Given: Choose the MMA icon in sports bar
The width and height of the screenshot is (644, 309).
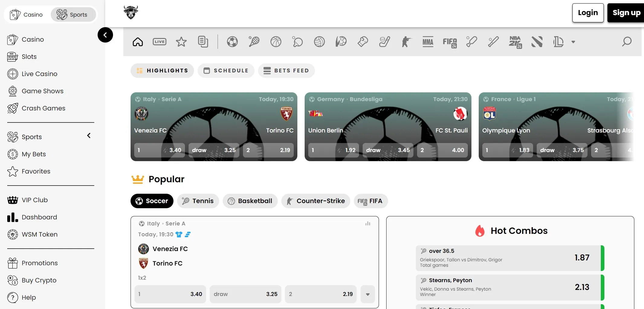Looking at the screenshot, I should (428, 42).
